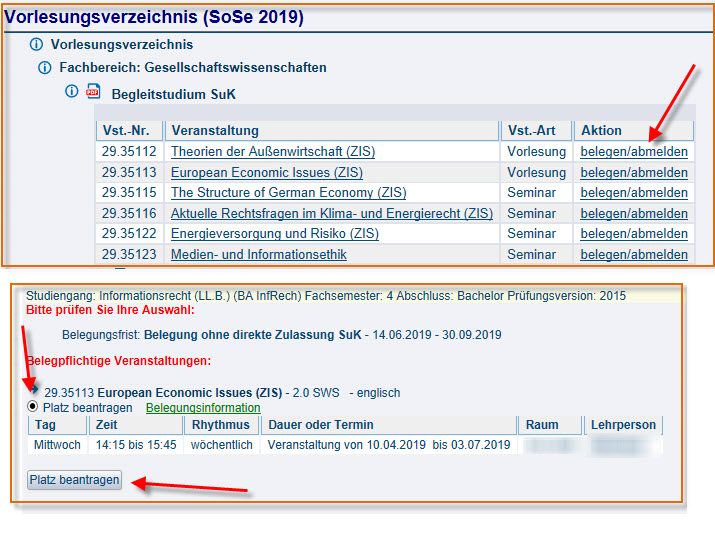This screenshot has height=537, width=715.
Task: Click belegen/abmelden for Medien- und Informationsethik
Action: click(634, 254)
